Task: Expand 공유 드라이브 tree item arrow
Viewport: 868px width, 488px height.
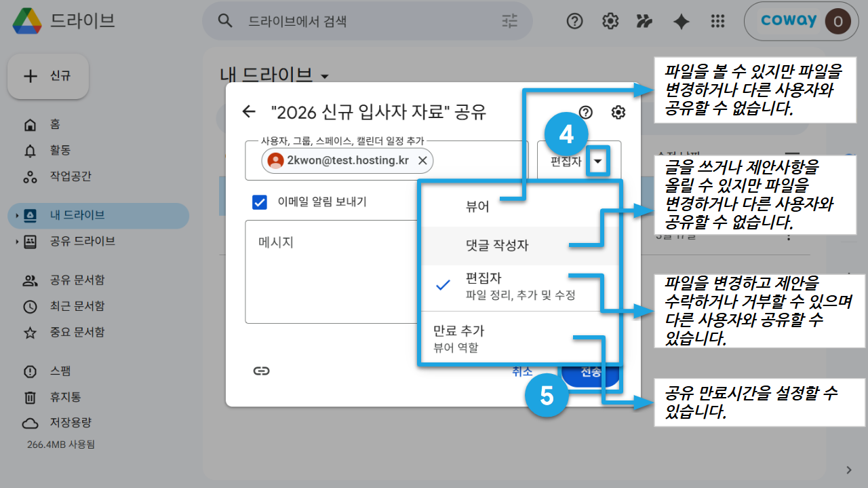Action: click(x=17, y=242)
